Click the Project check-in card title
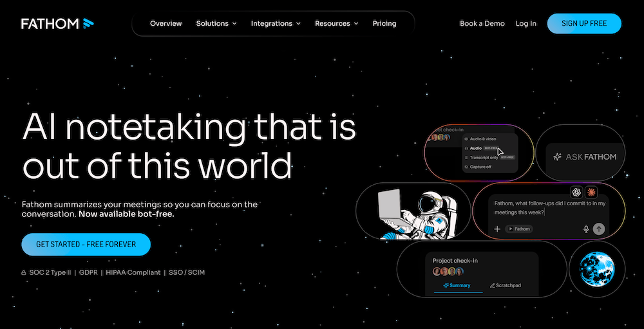The height and width of the screenshot is (329, 644). 455,260
